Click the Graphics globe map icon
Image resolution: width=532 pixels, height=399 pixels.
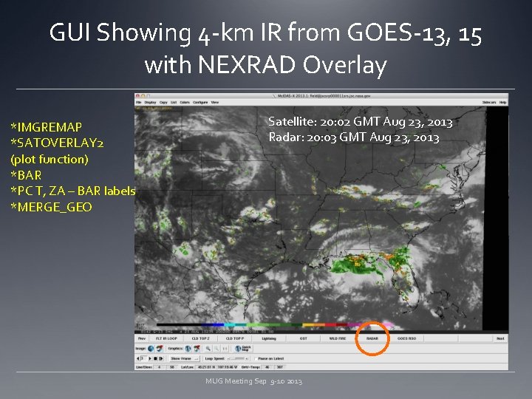pyautogui.click(x=188, y=349)
